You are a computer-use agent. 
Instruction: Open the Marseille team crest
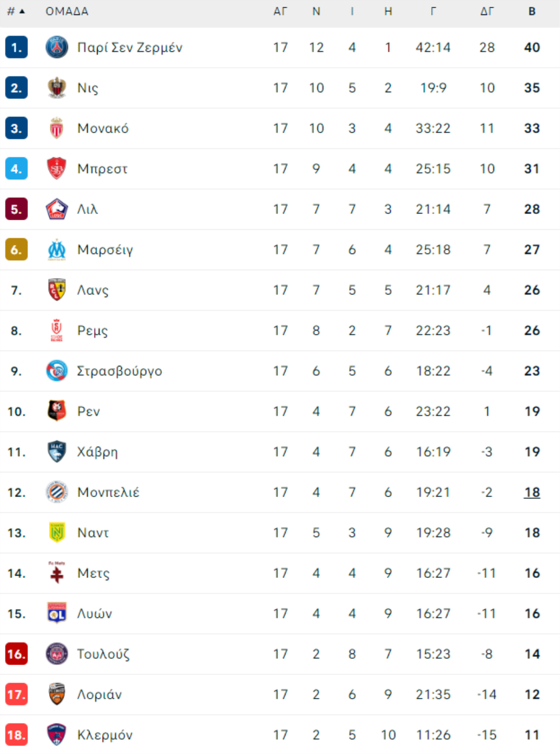pos(57,249)
